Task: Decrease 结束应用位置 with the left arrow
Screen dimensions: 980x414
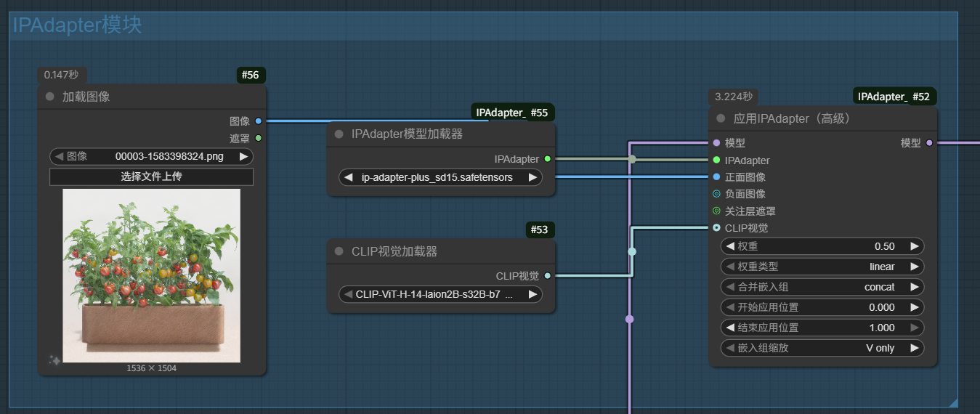Action: (x=730, y=328)
